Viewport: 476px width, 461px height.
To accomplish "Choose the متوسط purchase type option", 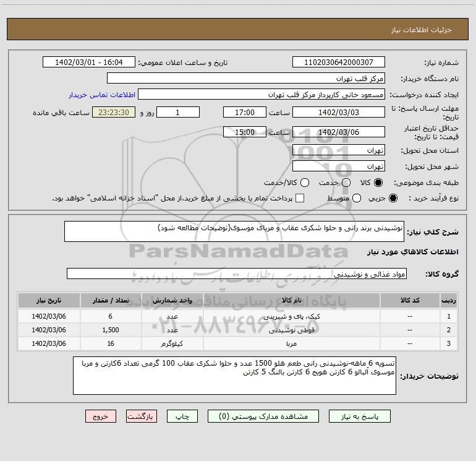I will (357, 198).
